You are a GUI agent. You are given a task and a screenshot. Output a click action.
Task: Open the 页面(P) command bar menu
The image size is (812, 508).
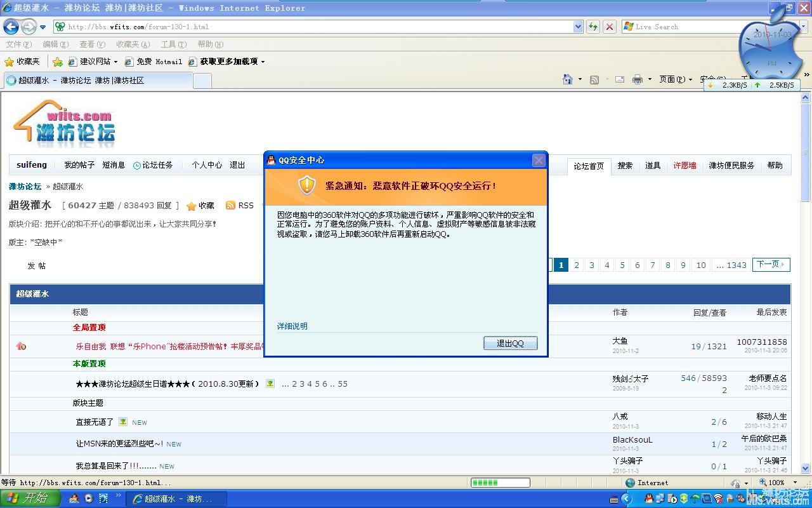coord(676,79)
